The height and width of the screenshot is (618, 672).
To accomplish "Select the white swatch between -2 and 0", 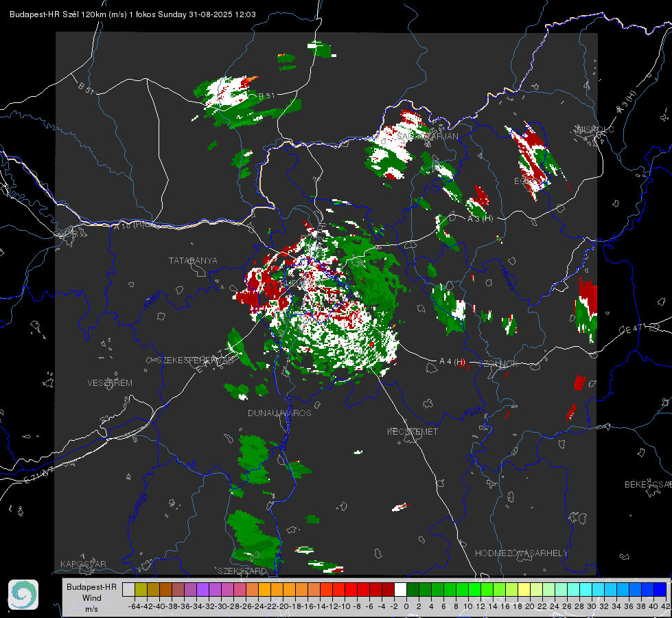I will click(x=400, y=589).
